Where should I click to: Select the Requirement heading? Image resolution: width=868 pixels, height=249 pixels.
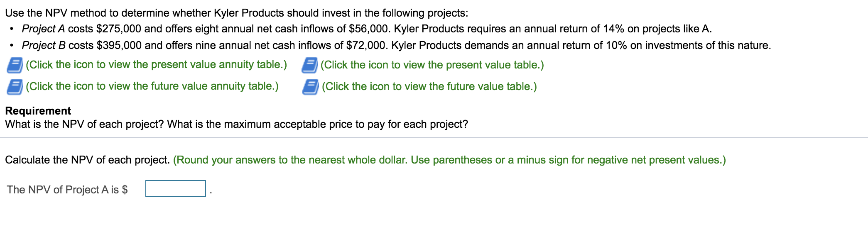coord(37,110)
